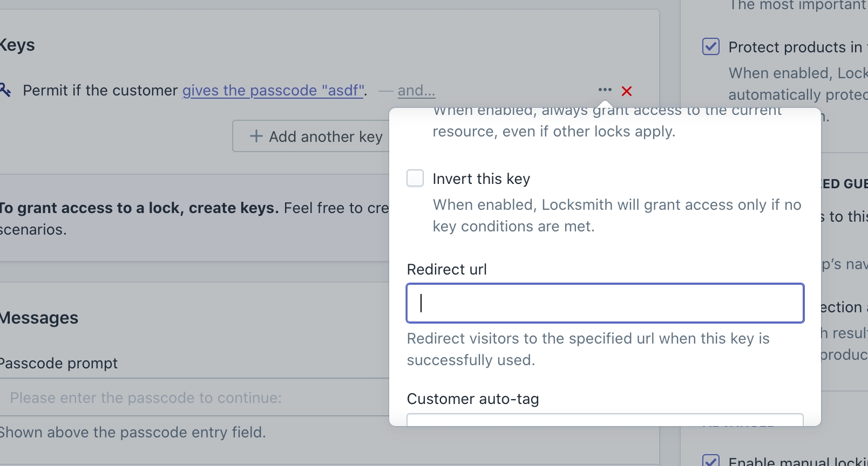The height and width of the screenshot is (466, 868).
Task: Open the key options ellipsis menu
Action: click(x=605, y=90)
